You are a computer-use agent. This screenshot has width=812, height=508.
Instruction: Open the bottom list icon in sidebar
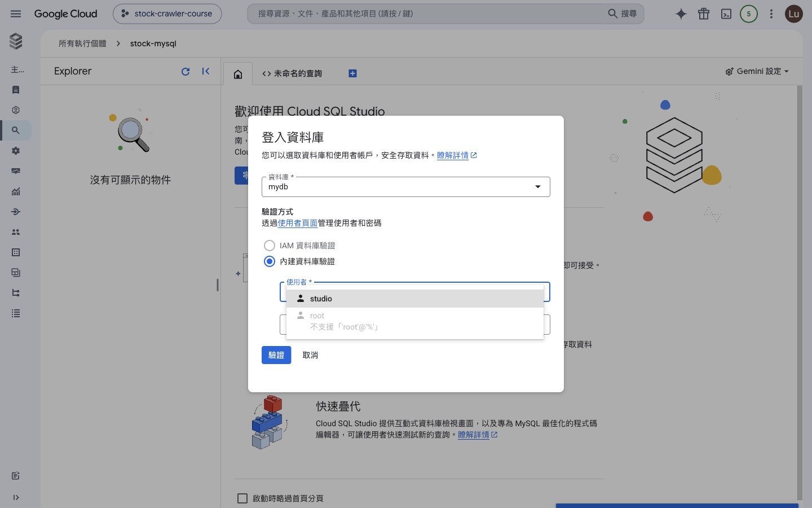click(16, 313)
